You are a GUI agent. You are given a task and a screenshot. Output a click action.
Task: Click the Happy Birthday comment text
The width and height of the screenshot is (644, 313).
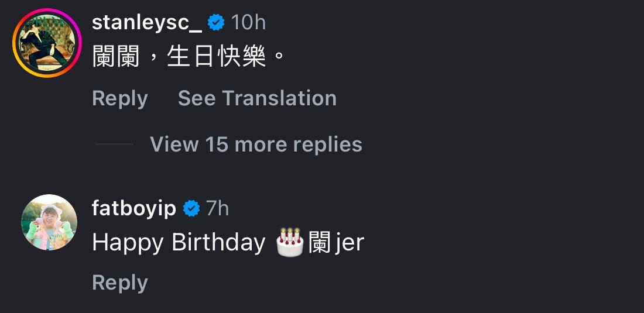(x=179, y=242)
